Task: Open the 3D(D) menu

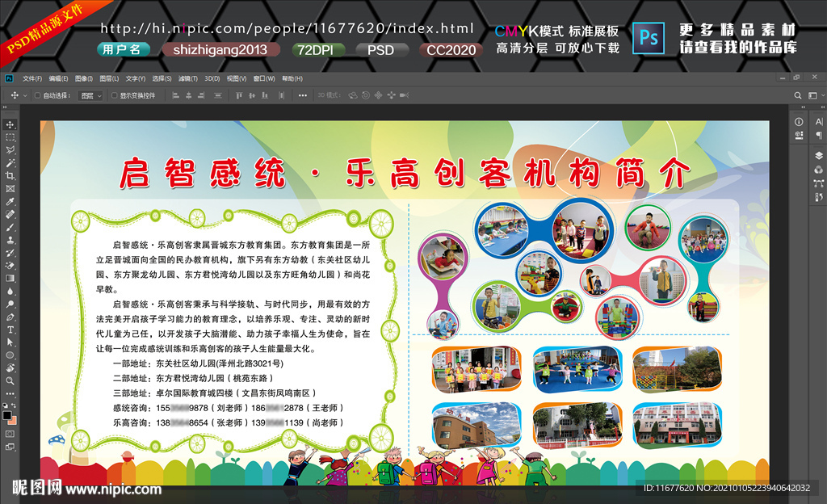Action: pyautogui.click(x=212, y=78)
